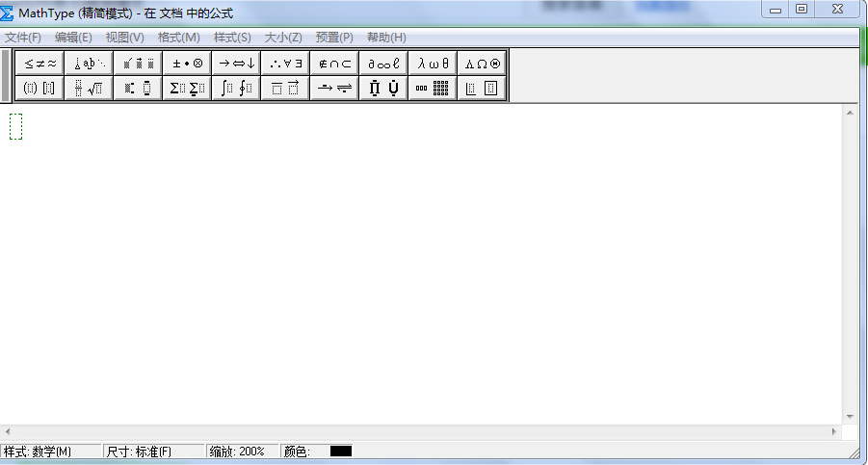The image size is (868, 465).
Task: Click the empty equation slot in editor
Action: [x=15, y=126]
